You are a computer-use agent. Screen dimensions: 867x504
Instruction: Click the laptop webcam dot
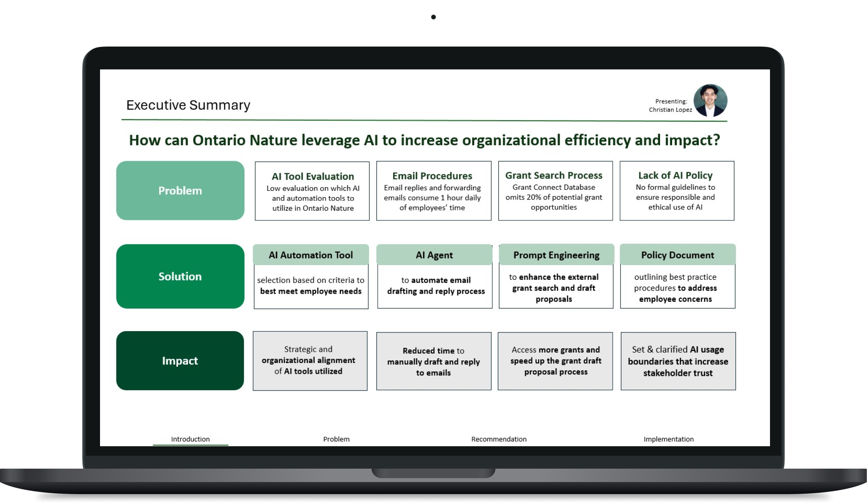[x=433, y=17]
